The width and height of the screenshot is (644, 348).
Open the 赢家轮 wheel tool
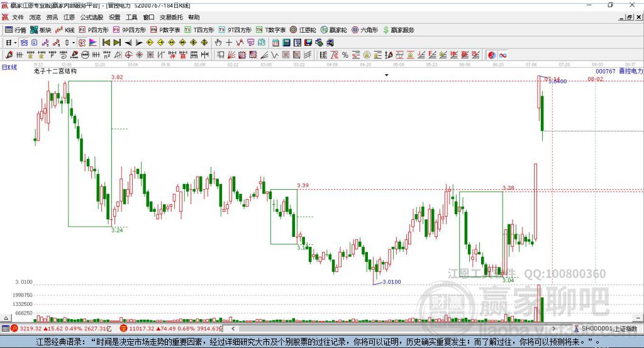click(334, 30)
